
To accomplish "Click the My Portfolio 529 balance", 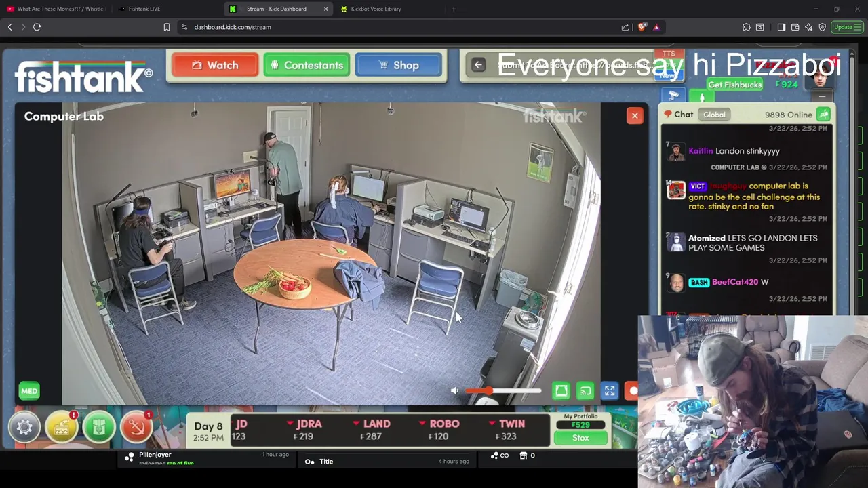I will point(580,425).
